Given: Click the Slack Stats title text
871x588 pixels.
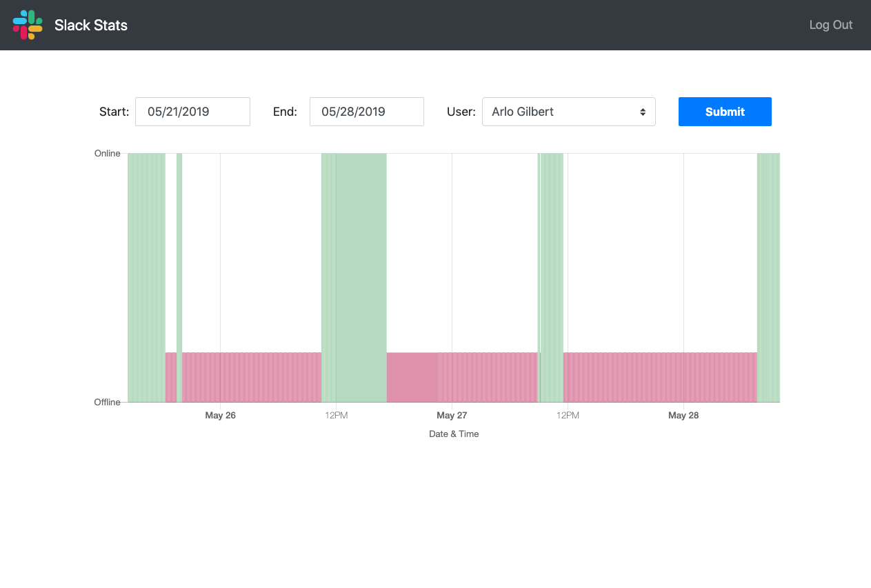Looking at the screenshot, I should coord(90,25).
